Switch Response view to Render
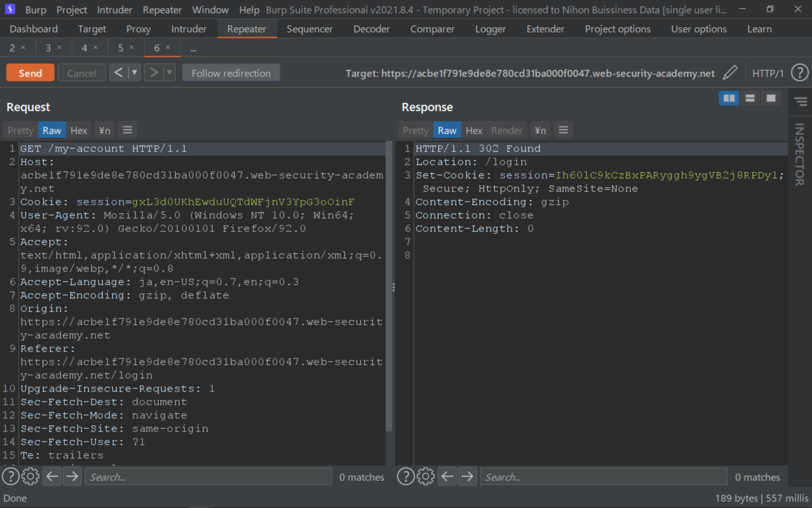812x508 pixels. tap(507, 130)
